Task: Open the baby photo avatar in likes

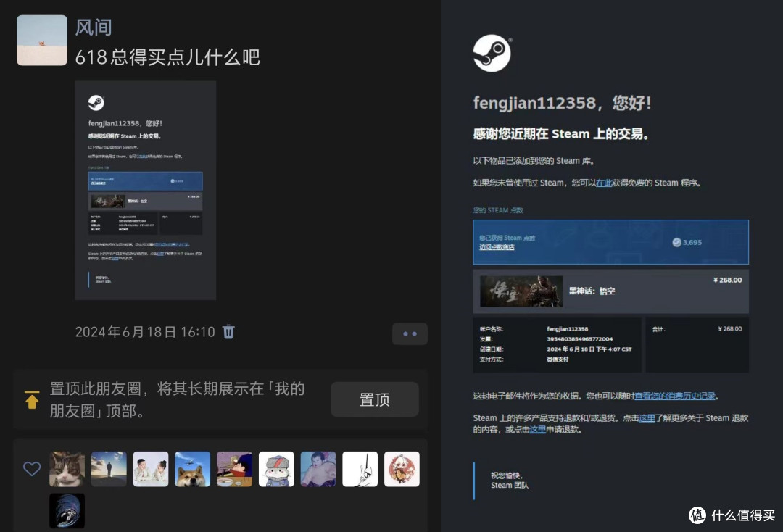Action: (x=318, y=469)
